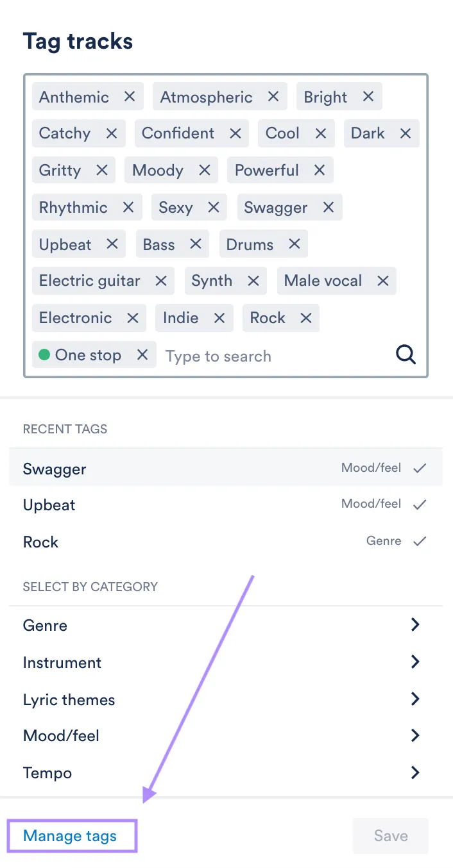
Task: Remove the Electric guitar tag
Action: pos(161,281)
